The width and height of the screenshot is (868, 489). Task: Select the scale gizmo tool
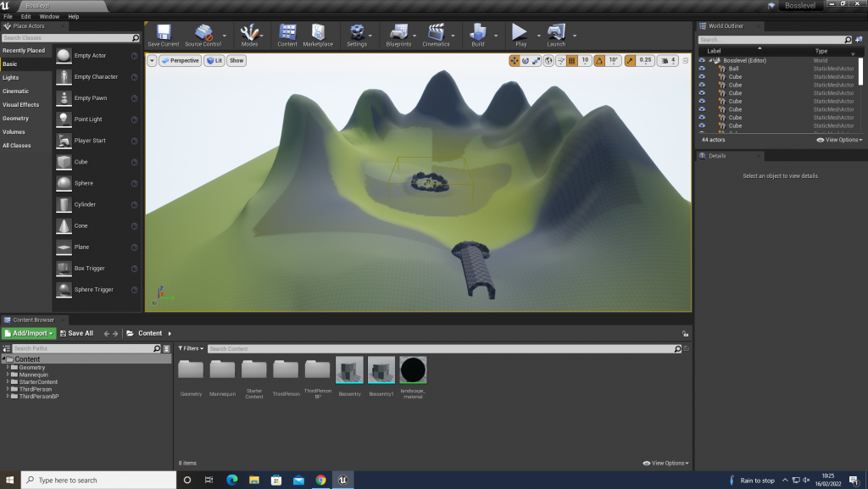pyautogui.click(x=536, y=61)
